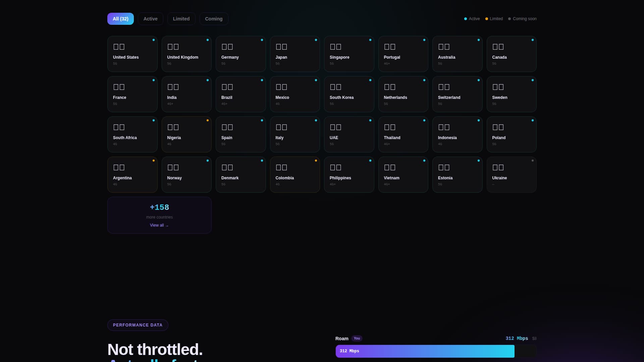Click the PERFORMANCE DATA badge
The height and width of the screenshot is (362, 644).
point(138,325)
